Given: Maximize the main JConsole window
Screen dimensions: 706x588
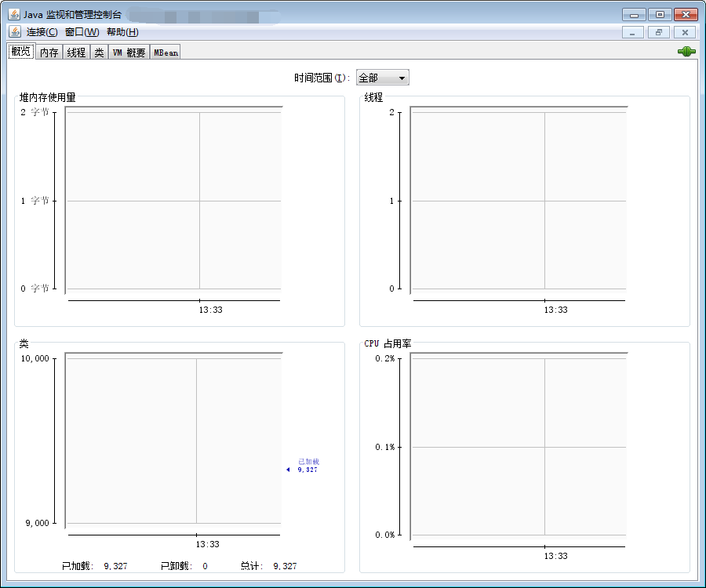Looking at the screenshot, I should (660, 15).
